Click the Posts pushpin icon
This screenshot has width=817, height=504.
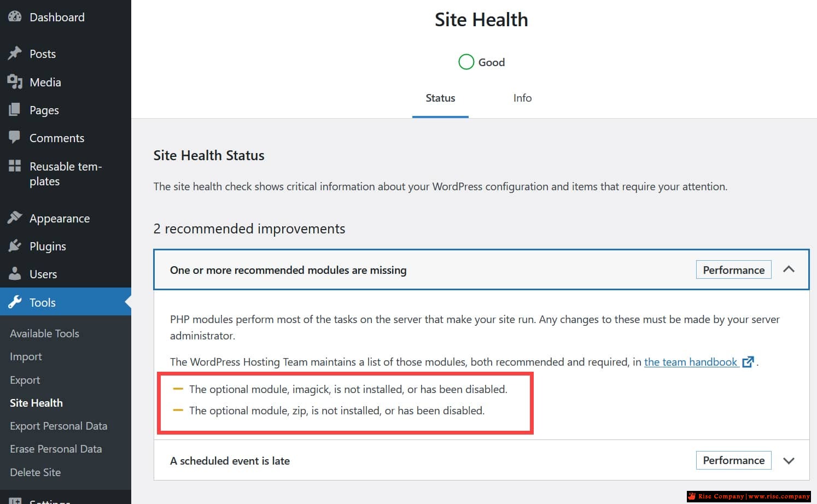pos(15,54)
